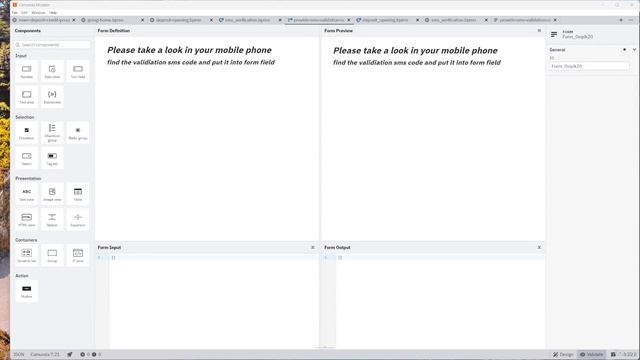Close the group-home.bpmn tab
The image size is (640, 360).
142,20
